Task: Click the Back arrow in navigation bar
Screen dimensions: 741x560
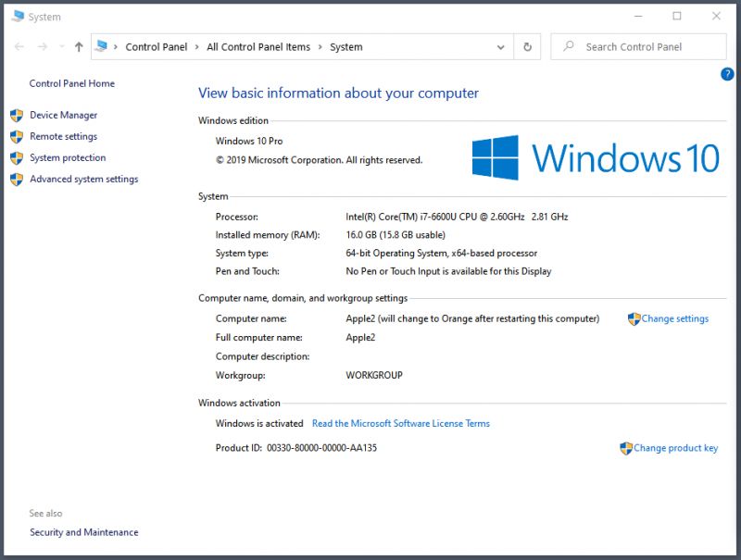Action: coord(19,47)
